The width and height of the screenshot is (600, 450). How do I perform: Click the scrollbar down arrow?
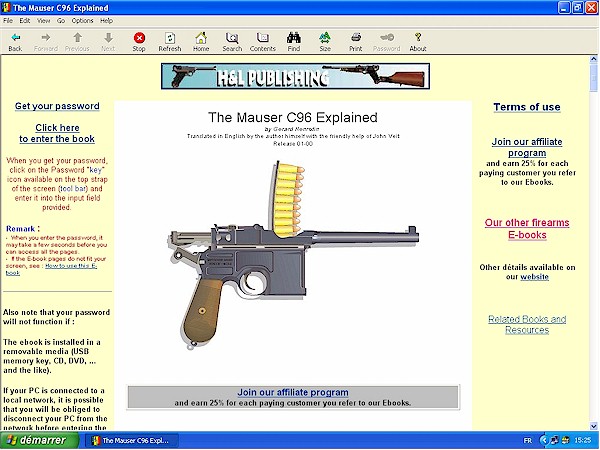pos(593,426)
